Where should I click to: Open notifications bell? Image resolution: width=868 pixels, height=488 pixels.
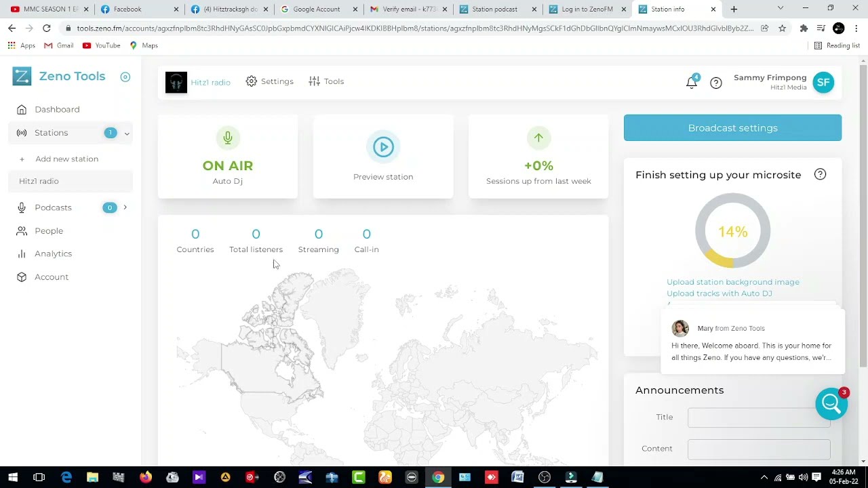pyautogui.click(x=692, y=82)
